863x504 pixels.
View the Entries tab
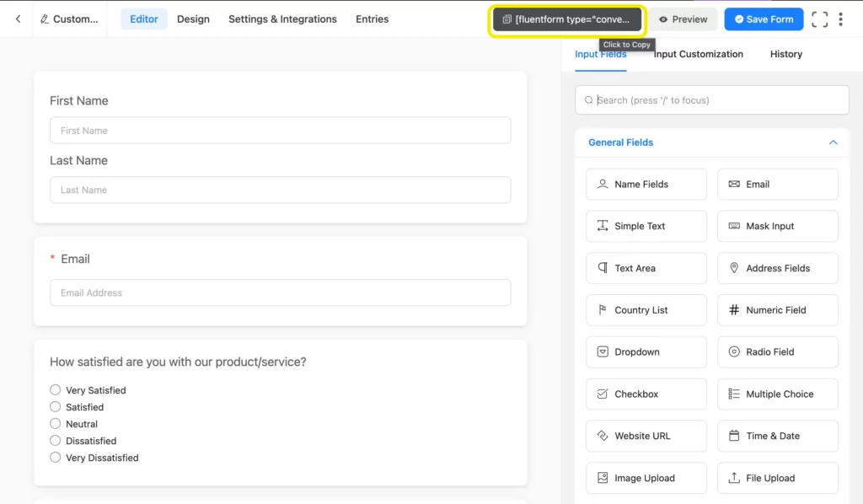click(x=372, y=19)
